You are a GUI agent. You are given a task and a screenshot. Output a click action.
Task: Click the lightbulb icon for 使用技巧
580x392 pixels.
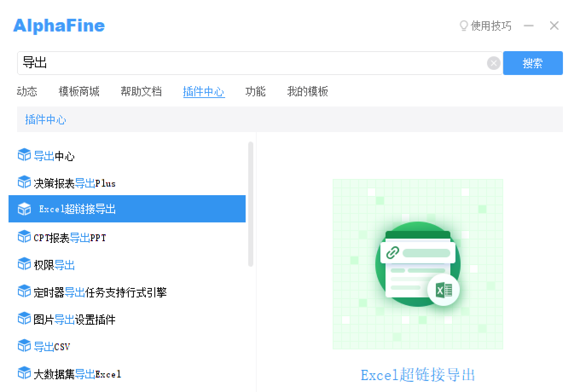[464, 26]
